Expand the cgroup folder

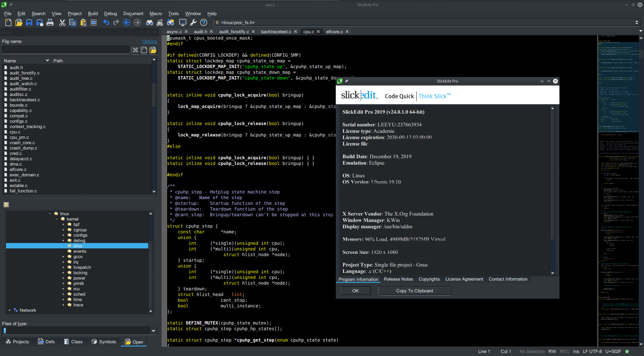63,230
